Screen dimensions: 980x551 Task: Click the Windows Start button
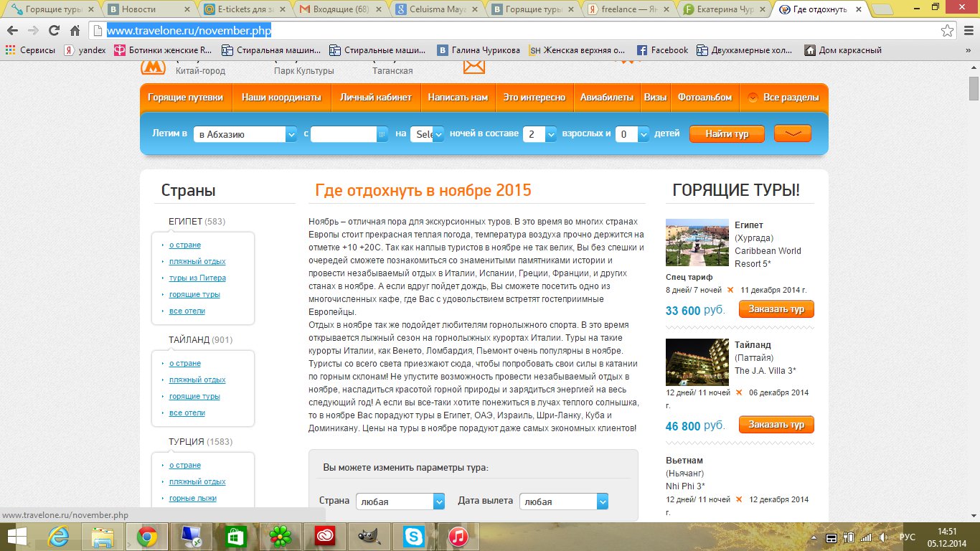pos(17,536)
